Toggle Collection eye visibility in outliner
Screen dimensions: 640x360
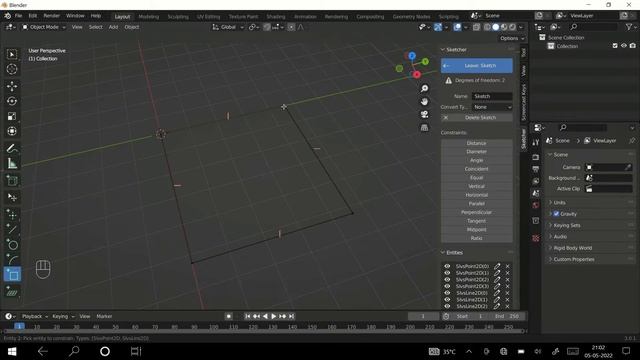[x=624, y=46]
